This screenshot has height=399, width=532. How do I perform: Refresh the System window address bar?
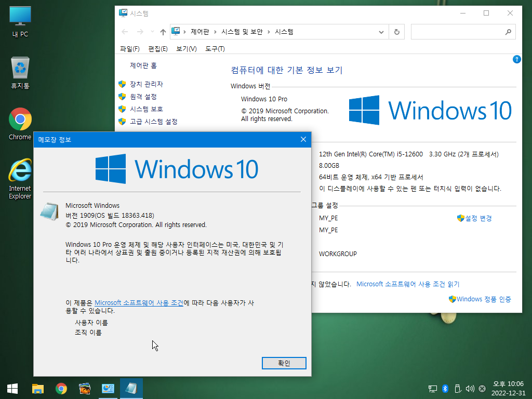396,32
